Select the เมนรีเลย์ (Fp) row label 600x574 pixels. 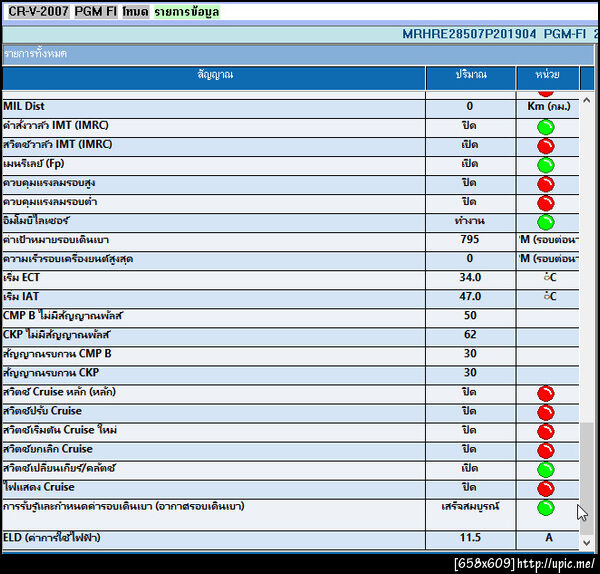tap(34, 164)
